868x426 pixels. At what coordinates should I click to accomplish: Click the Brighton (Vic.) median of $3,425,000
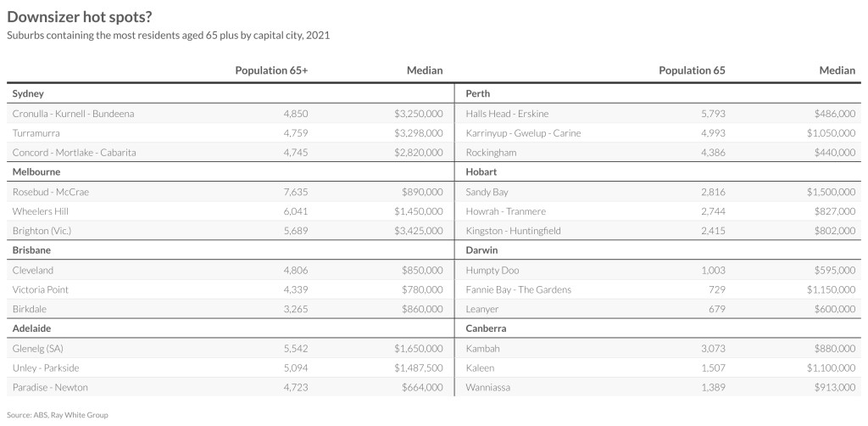[x=419, y=231]
